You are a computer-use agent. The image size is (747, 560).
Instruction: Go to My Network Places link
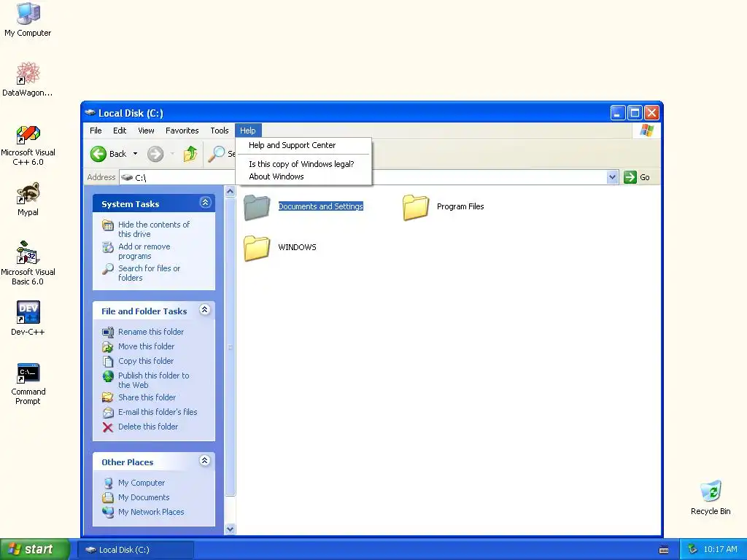pos(151,513)
